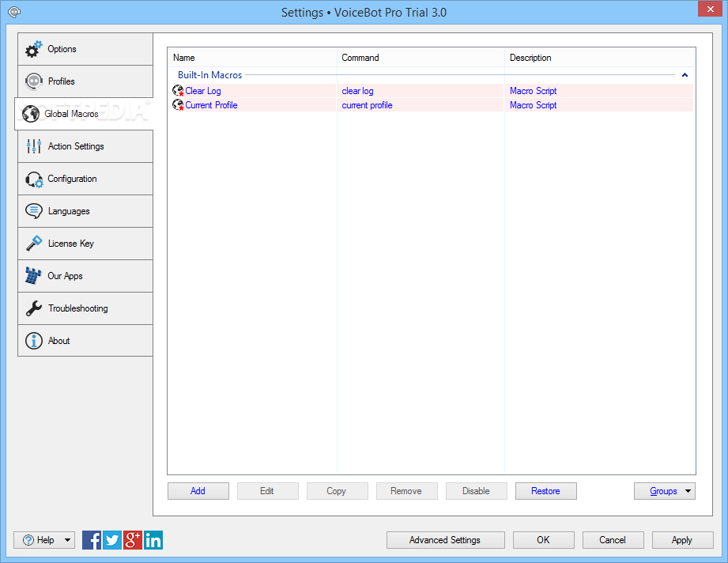
Task: Click the License Key key icon
Action: [x=34, y=243]
